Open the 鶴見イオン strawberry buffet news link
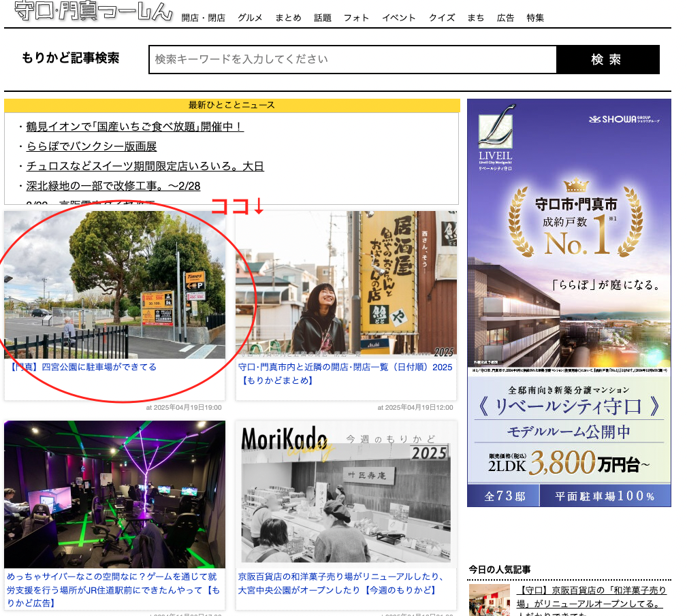Image resolution: width=687 pixels, height=616 pixels. [x=135, y=127]
